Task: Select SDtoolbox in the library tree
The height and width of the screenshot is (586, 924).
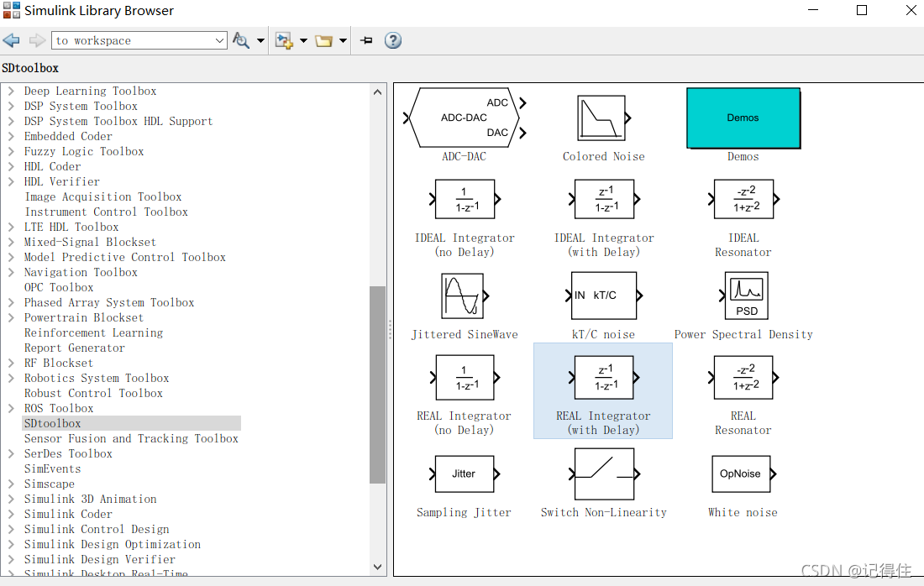Action: tap(53, 423)
